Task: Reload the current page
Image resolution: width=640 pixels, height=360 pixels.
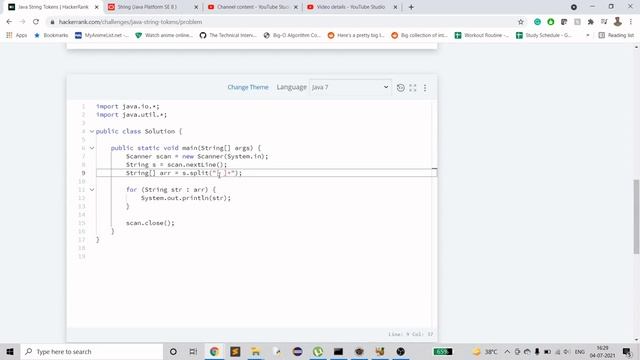Action: pyautogui.click(x=36, y=22)
